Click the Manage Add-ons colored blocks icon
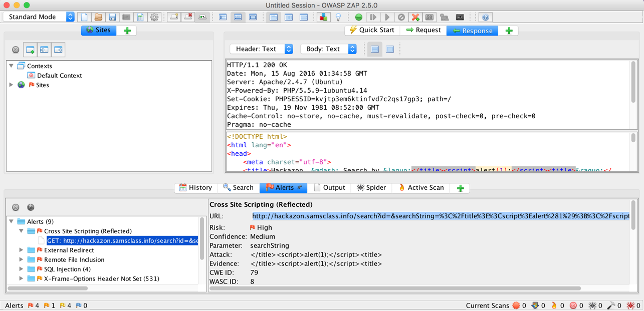This screenshot has width=644, height=311. 324,17
